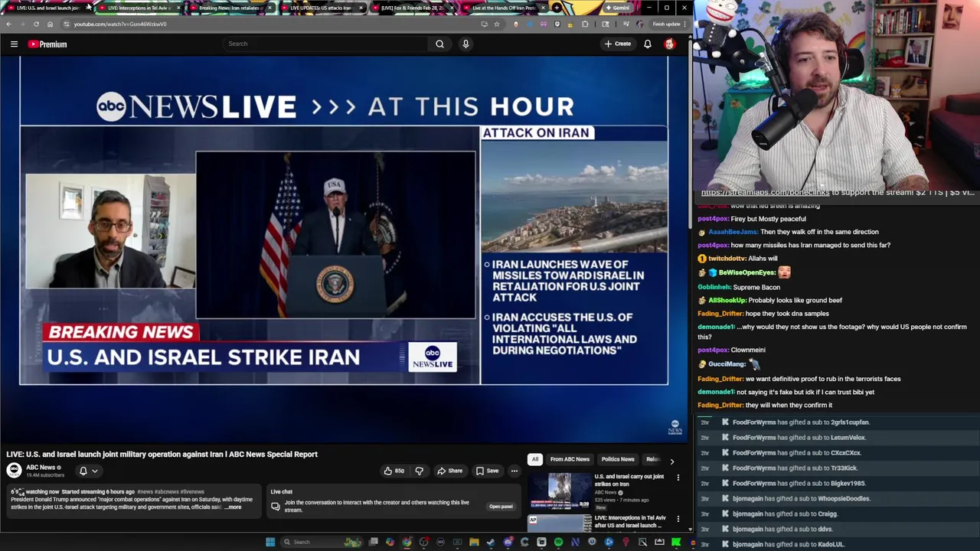Click the Finish update button
The height and width of the screenshot is (551, 980).
667,24
